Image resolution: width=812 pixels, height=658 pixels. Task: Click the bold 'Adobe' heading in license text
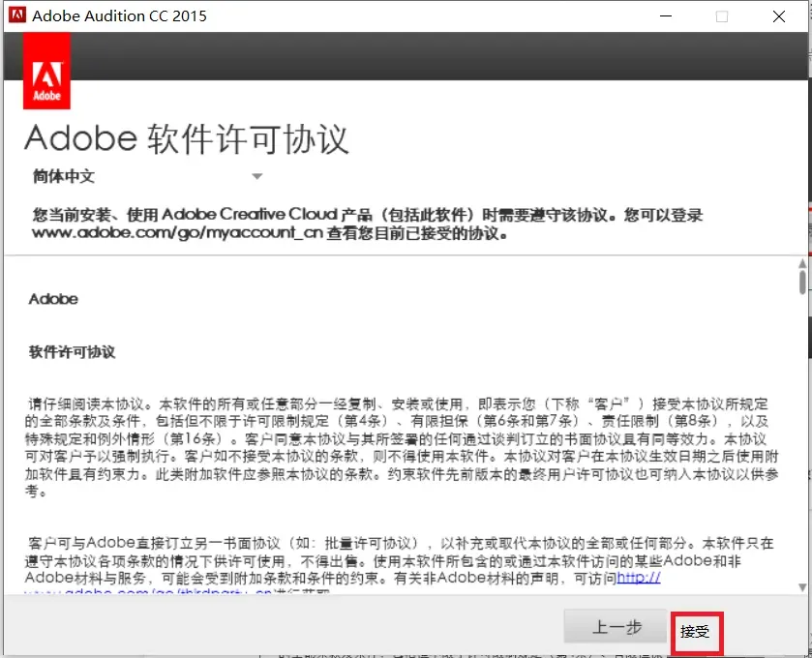(53, 299)
